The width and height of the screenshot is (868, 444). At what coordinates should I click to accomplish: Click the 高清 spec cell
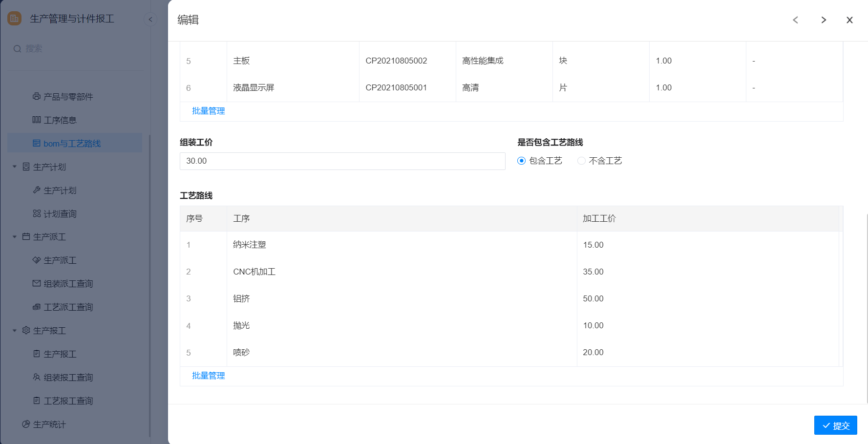tap(504, 87)
